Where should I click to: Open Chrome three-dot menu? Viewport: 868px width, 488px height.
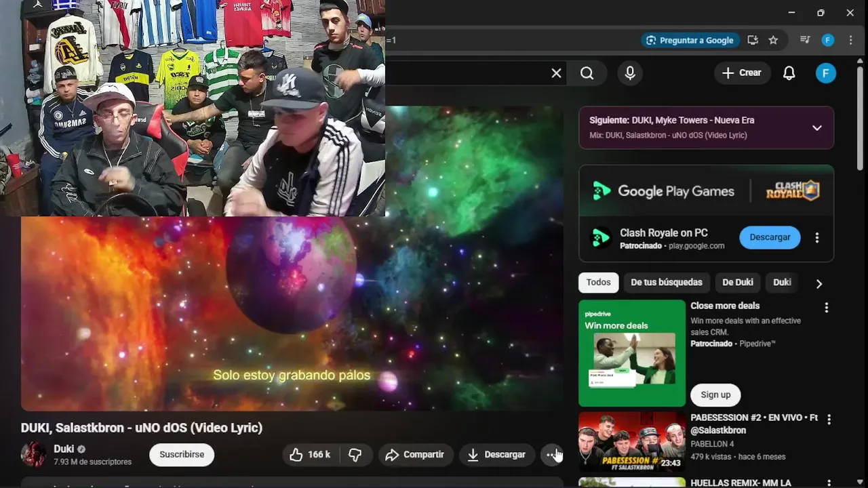[850, 40]
